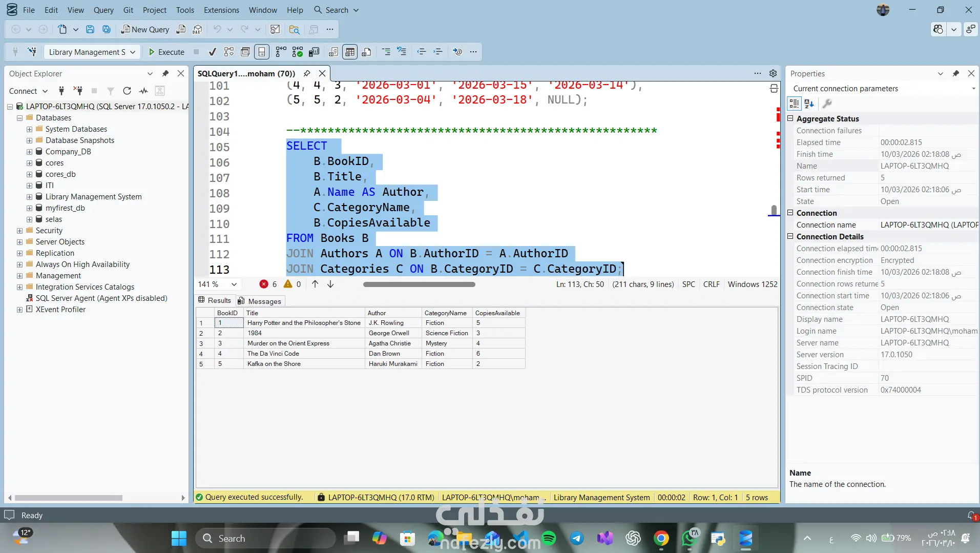Expand the Security folder in Object Explorer
This screenshot has width=980, height=553.
(x=19, y=231)
